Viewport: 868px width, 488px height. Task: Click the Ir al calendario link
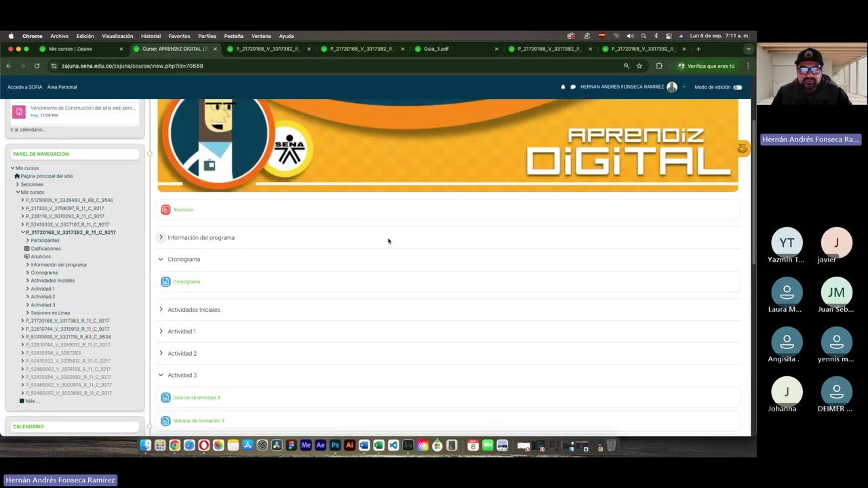point(28,129)
